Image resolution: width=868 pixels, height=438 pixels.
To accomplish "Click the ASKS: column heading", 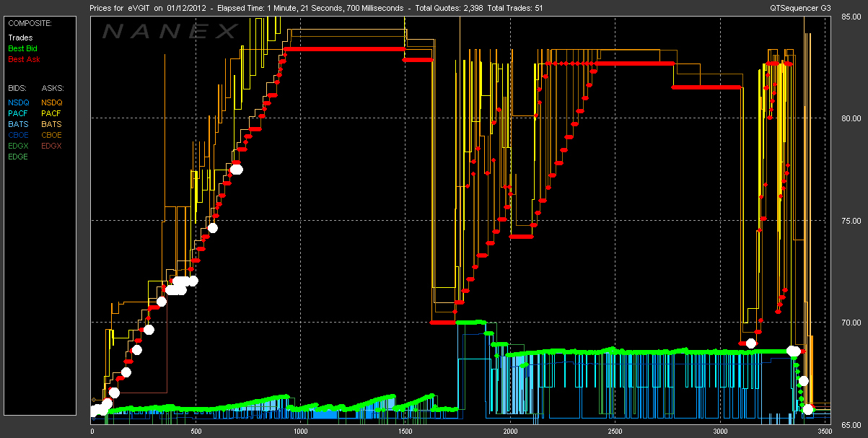I will (x=53, y=87).
